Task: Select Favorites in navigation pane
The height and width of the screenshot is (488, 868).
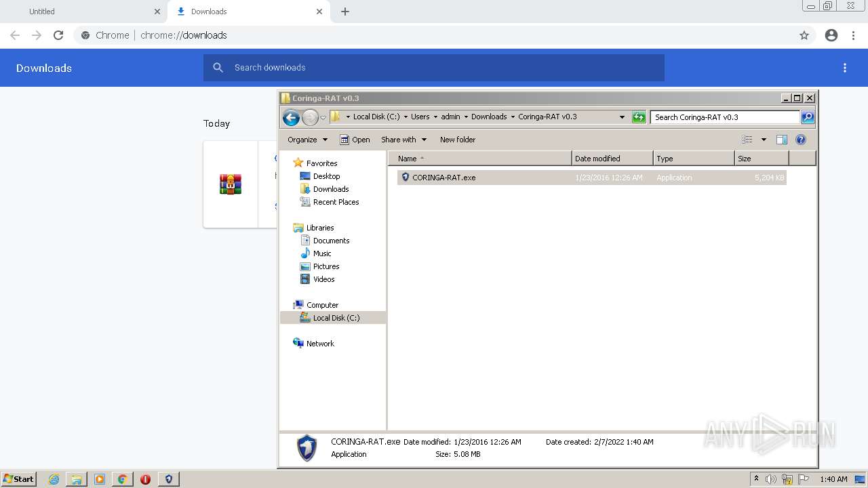Action: coord(315,163)
